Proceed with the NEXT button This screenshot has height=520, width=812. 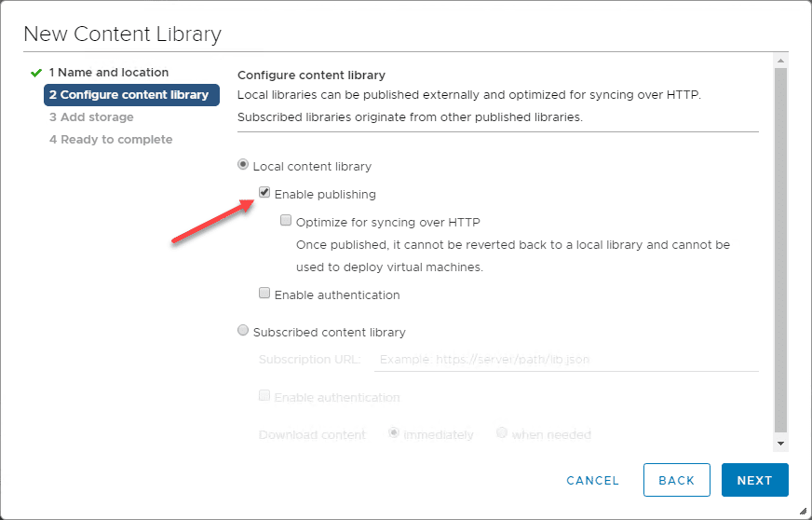coord(754,480)
